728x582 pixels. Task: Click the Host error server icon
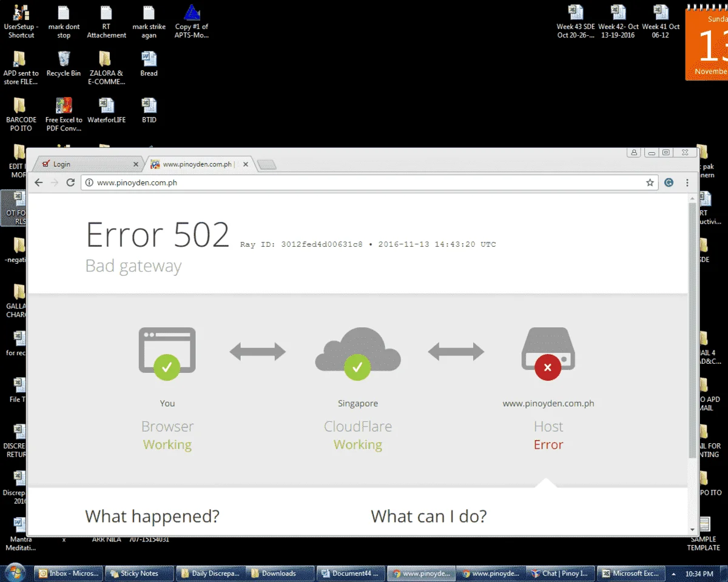pos(548,354)
